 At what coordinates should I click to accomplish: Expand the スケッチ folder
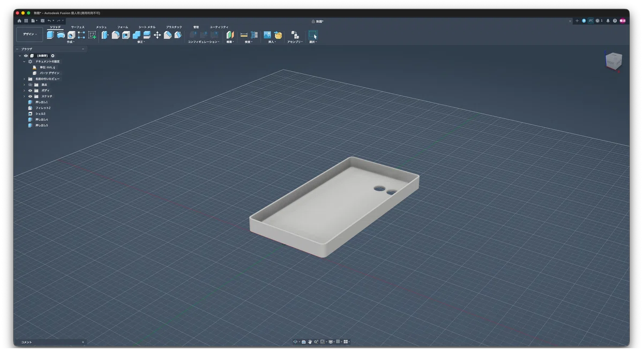tap(24, 96)
